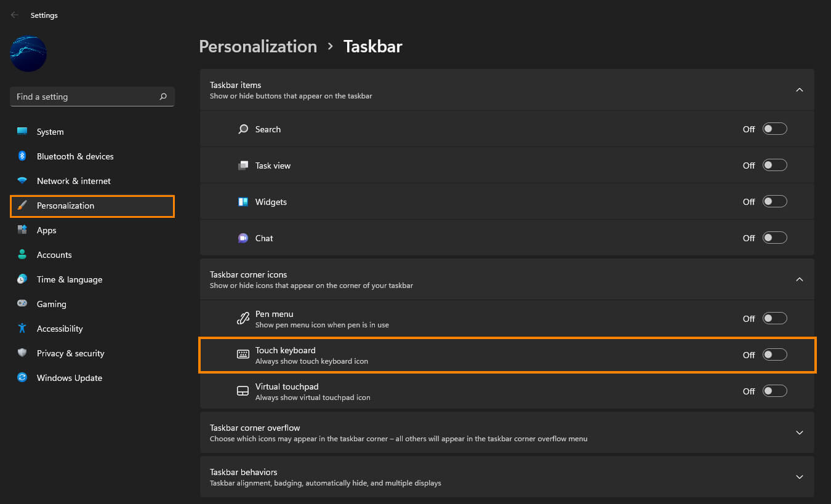Click the Privacy shield icon in sidebar
Viewport: 831px width, 504px height.
click(x=22, y=353)
